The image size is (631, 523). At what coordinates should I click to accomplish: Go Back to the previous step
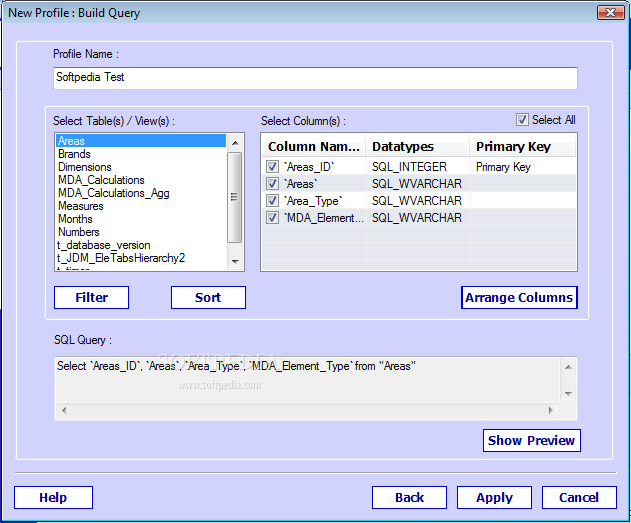409,497
